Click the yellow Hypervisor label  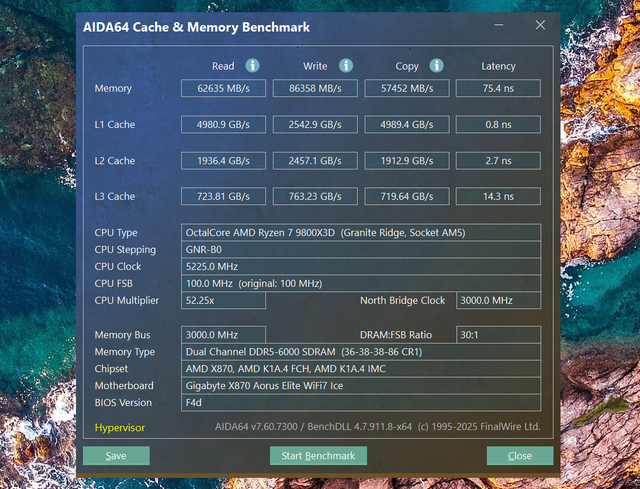pyautogui.click(x=120, y=427)
